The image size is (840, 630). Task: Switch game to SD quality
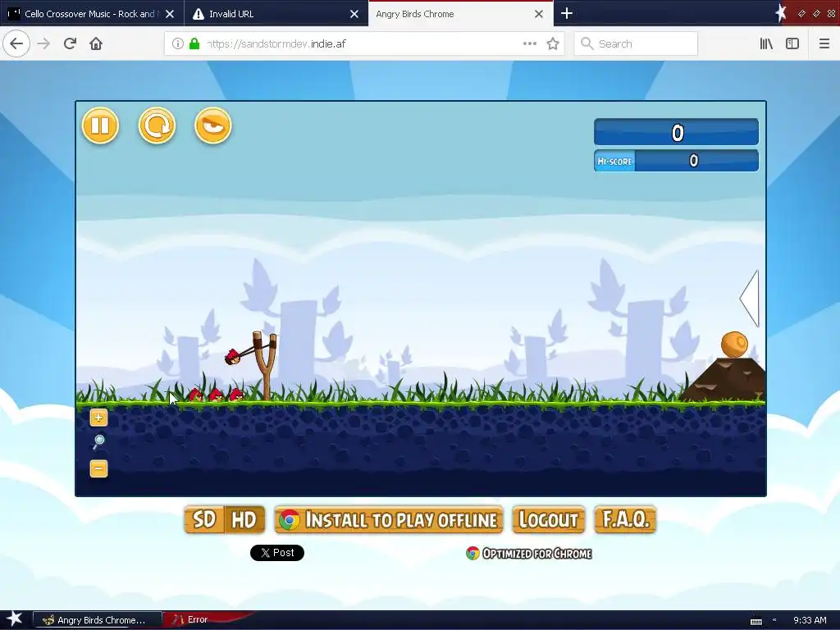point(204,519)
